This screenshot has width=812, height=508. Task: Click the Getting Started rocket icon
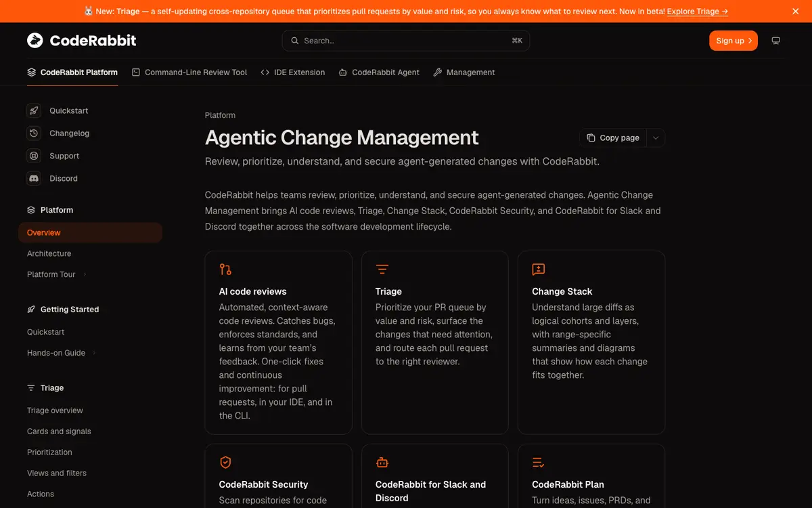tap(31, 310)
